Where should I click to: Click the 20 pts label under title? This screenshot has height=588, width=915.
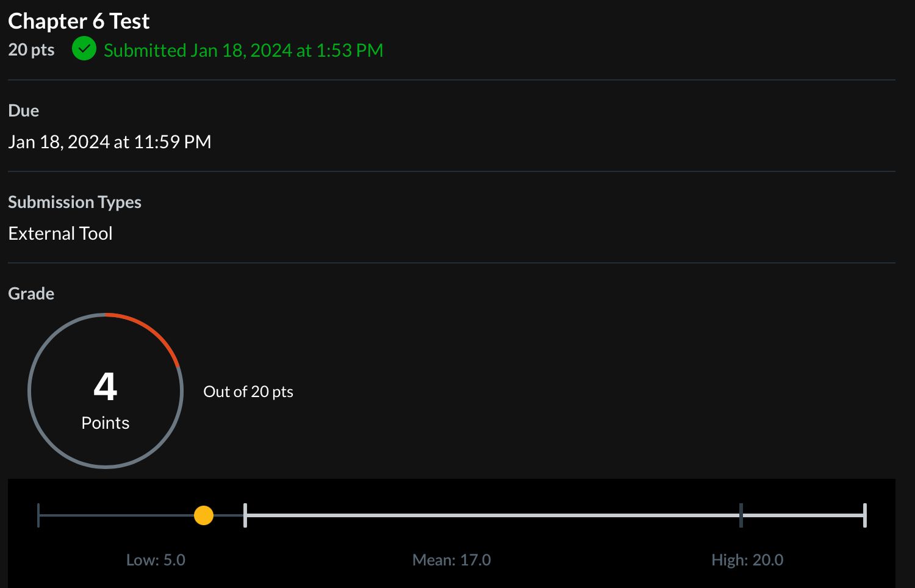(x=31, y=49)
